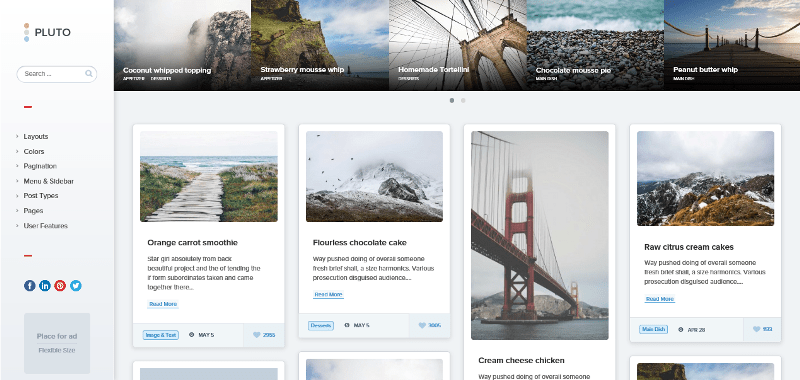This screenshot has height=380, width=800.
Task: Select first carousel pagination dot
Action: pyautogui.click(x=452, y=100)
